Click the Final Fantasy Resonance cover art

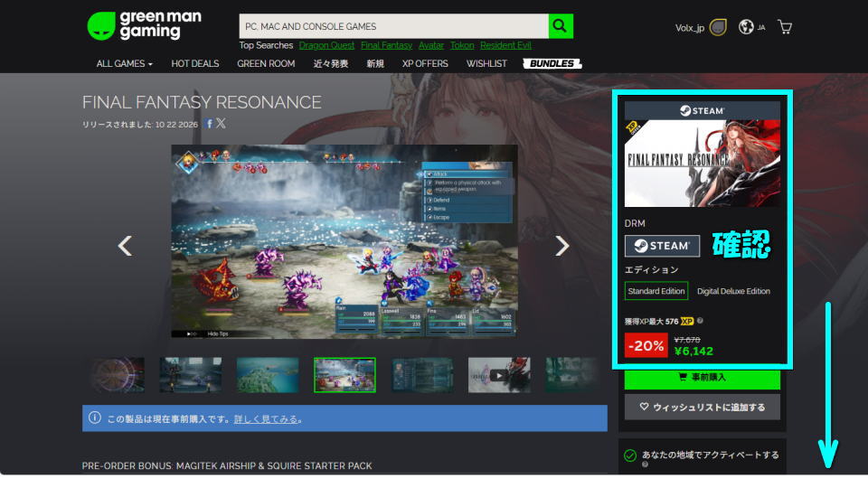point(702,164)
